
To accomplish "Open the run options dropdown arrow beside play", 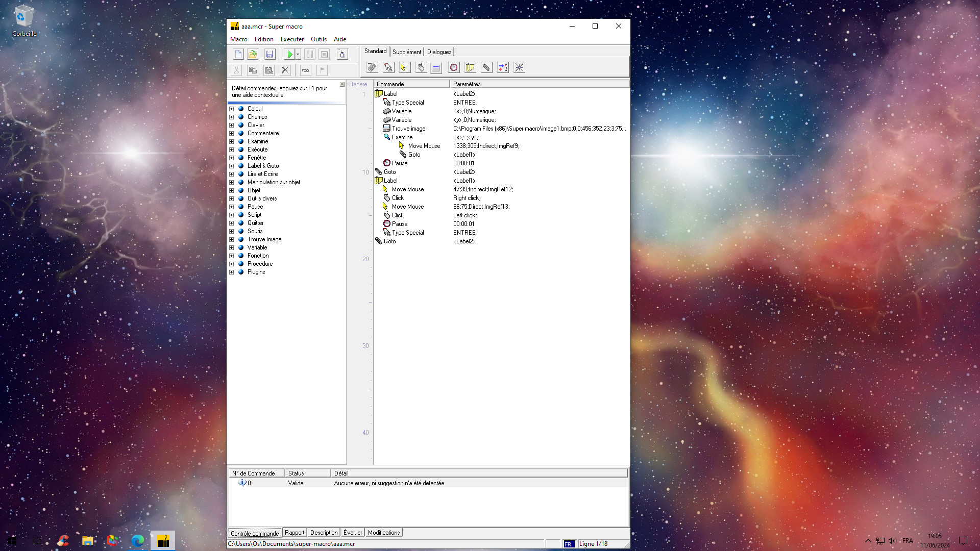I will [298, 54].
